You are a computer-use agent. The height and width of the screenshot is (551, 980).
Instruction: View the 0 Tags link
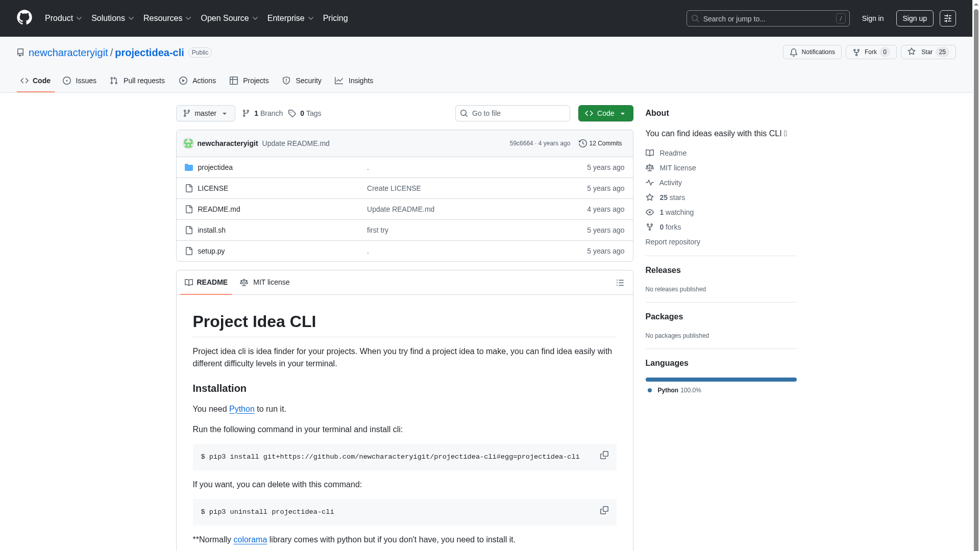coord(305,113)
